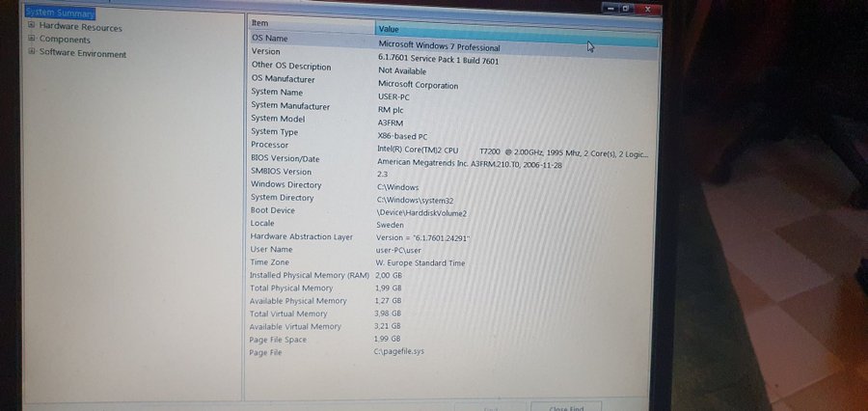Expand the Software Environment node

pyautogui.click(x=32, y=51)
